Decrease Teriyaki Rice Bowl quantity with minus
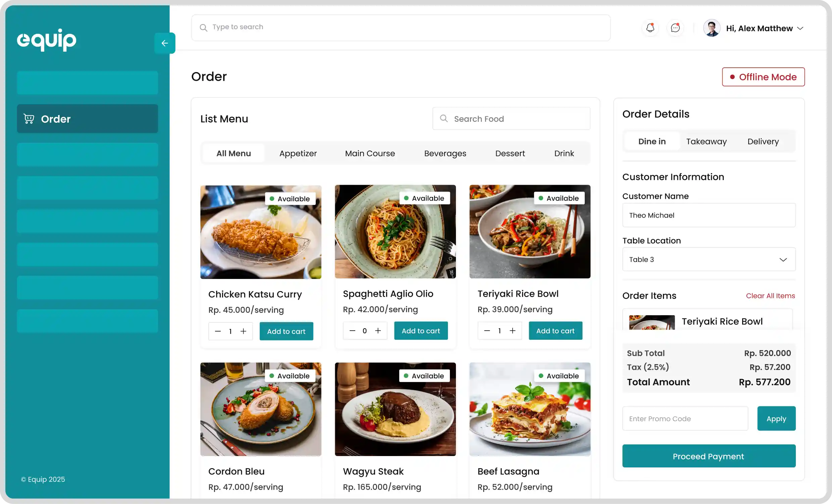 (486, 331)
